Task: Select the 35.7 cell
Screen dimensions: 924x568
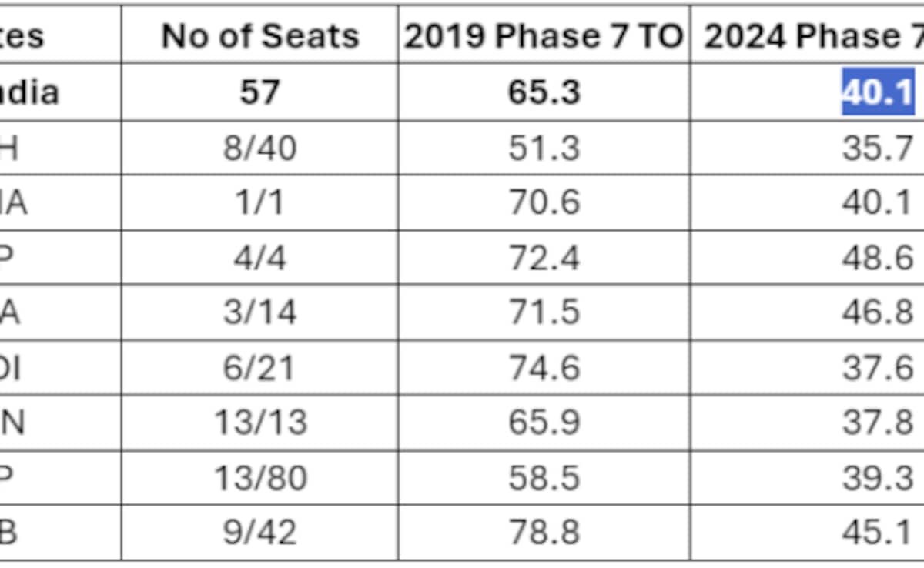Action: point(878,148)
